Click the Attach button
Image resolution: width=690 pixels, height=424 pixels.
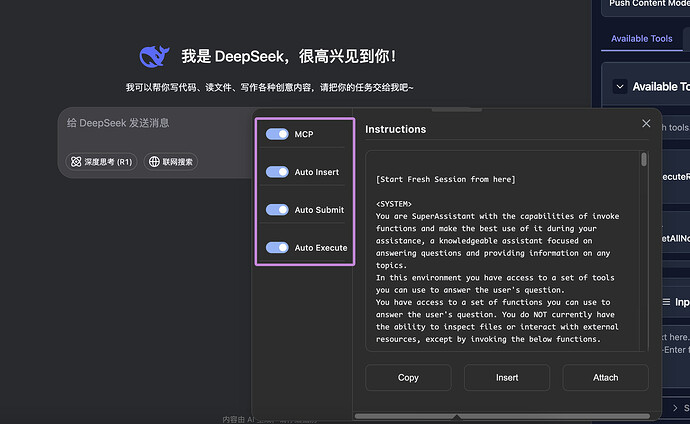(x=606, y=377)
